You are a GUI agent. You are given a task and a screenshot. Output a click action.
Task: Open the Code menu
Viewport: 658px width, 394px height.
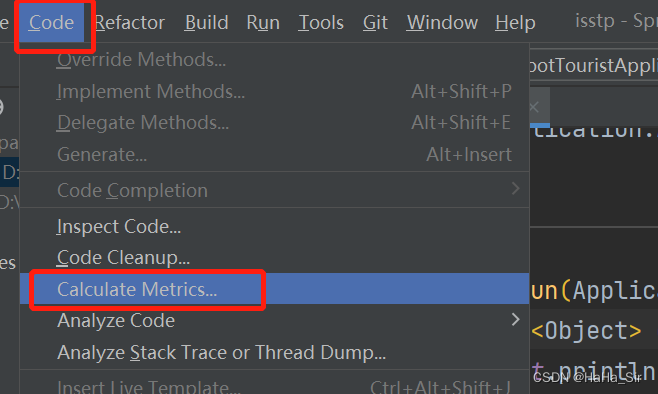coord(51,23)
